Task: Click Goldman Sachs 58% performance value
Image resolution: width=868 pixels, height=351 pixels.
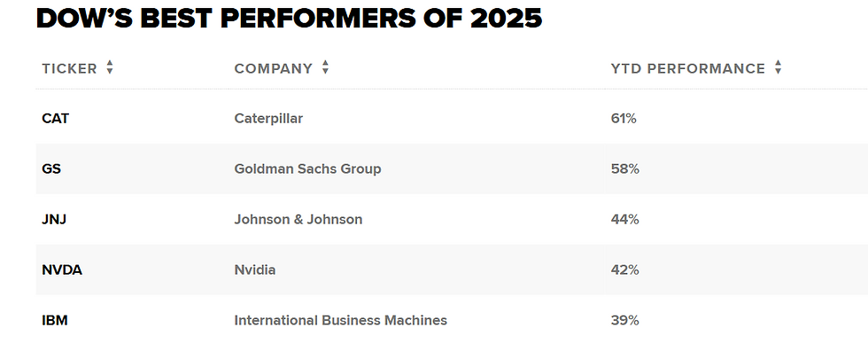Action: click(x=625, y=169)
